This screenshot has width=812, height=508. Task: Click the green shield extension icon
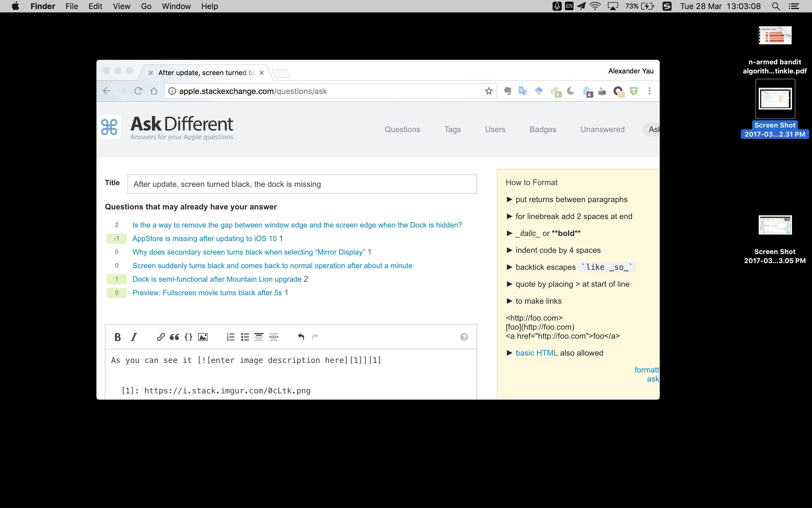(634, 91)
